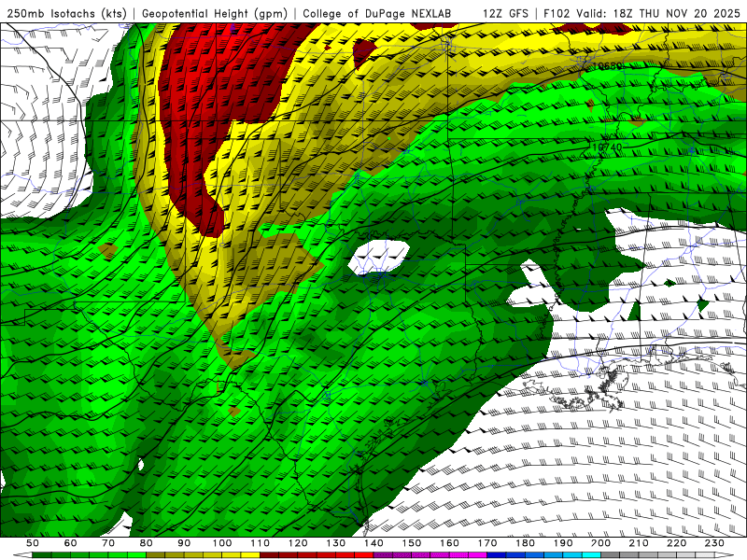Click the legend value '50'
Viewport: 747px width, 560px height.
(x=33, y=543)
